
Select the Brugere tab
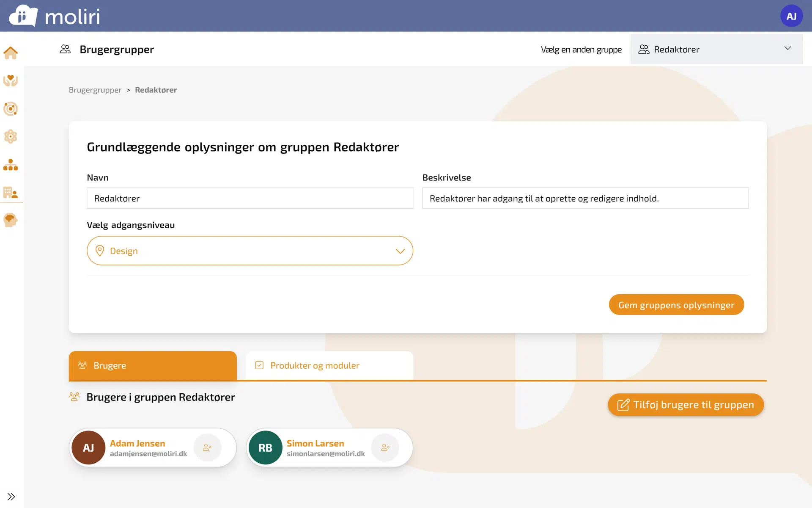coord(153,365)
